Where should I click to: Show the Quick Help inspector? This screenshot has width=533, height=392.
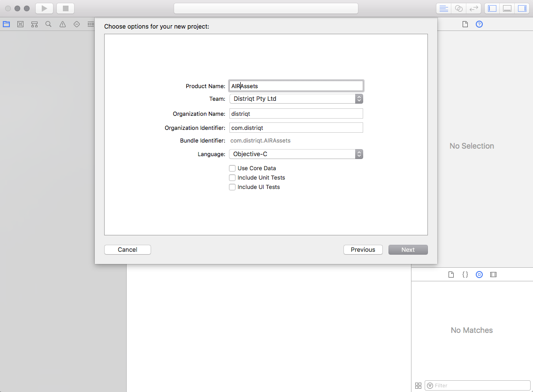(x=480, y=24)
